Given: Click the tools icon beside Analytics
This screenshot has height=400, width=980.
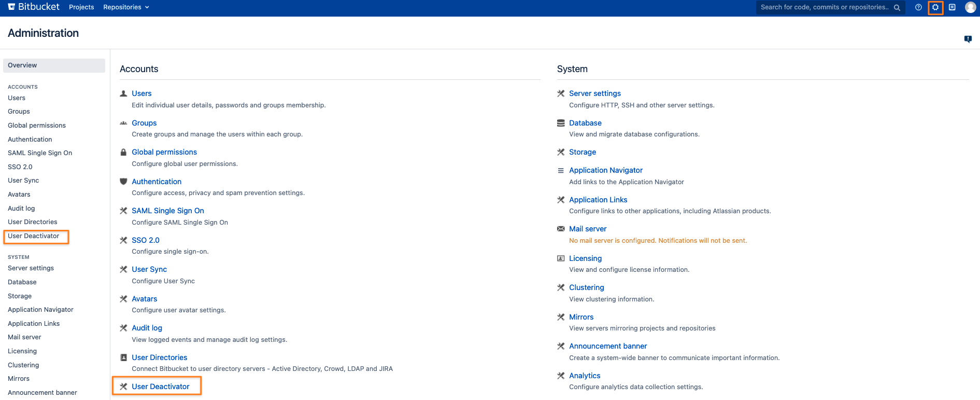Looking at the screenshot, I should click(561, 376).
